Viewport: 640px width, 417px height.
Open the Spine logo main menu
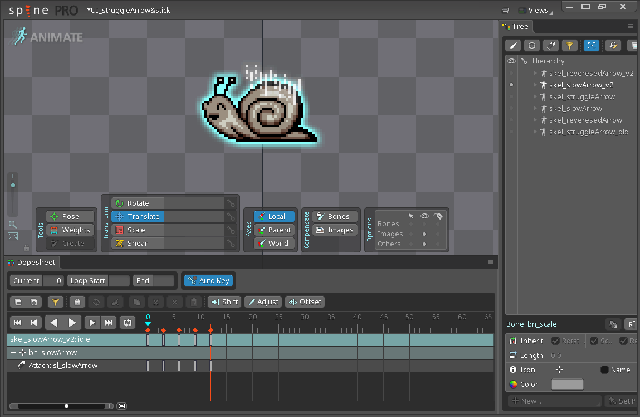point(28,10)
